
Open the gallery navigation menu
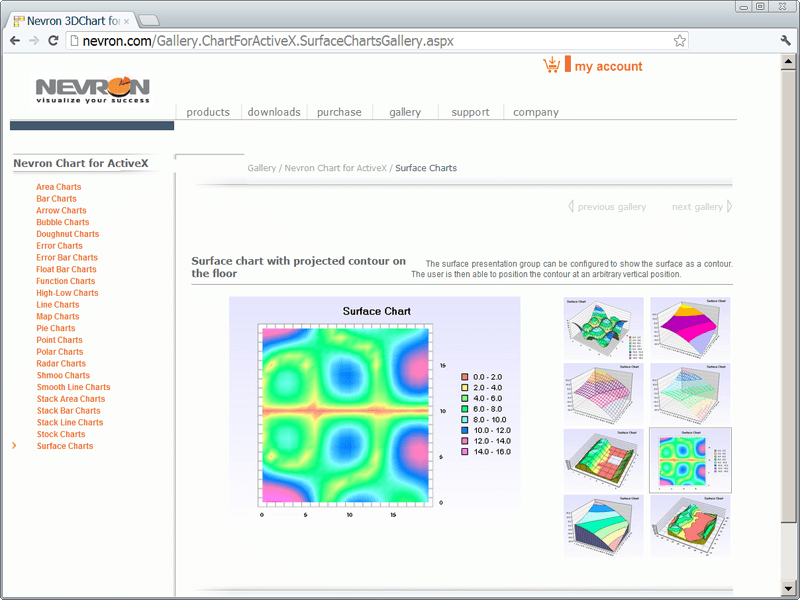[x=404, y=112]
